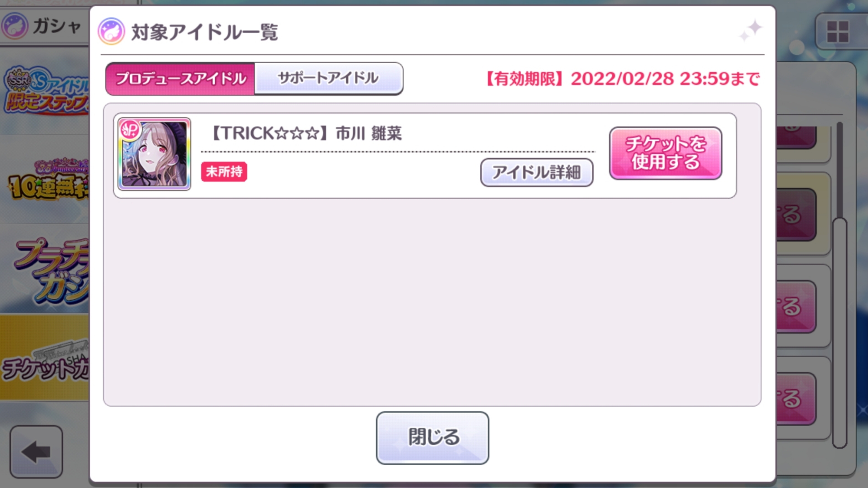The height and width of the screenshot is (488, 868).
Task: Open the grid menu icon
Action: (x=838, y=32)
